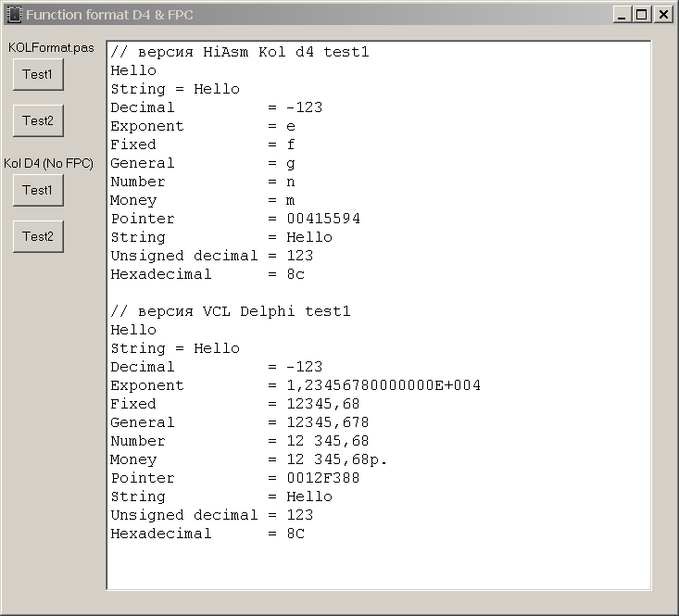Minimize the Function format window
Image resolution: width=679 pixels, height=616 pixels.
pyautogui.click(x=622, y=15)
